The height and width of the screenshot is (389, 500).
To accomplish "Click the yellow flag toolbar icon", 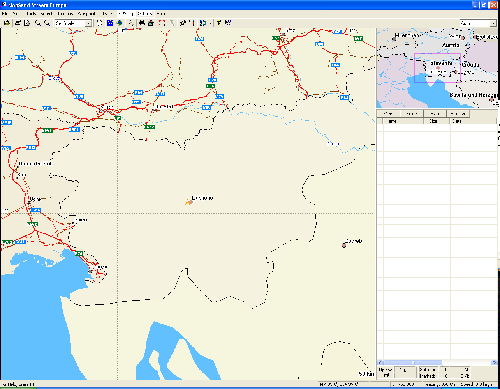I will tap(219, 23).
